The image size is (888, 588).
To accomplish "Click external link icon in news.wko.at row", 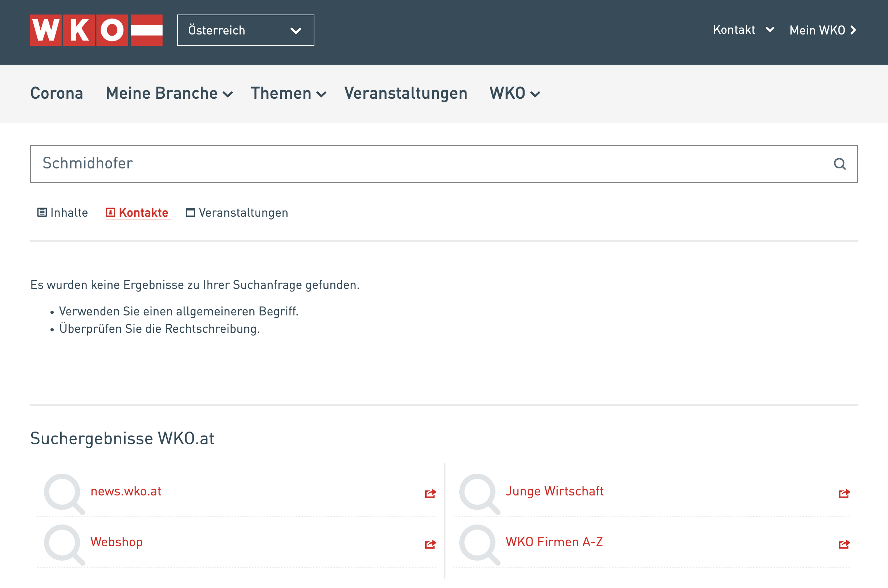I will (431, 494).
